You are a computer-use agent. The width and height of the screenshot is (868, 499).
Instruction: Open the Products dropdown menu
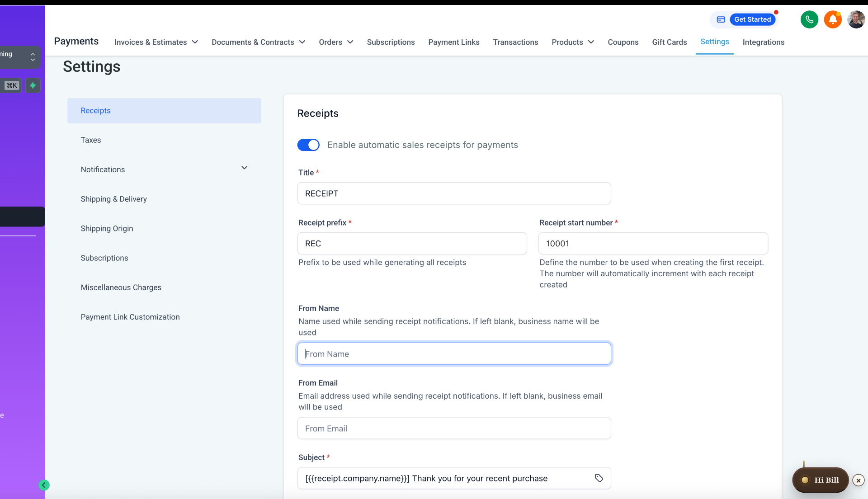[x=573, y=42]
